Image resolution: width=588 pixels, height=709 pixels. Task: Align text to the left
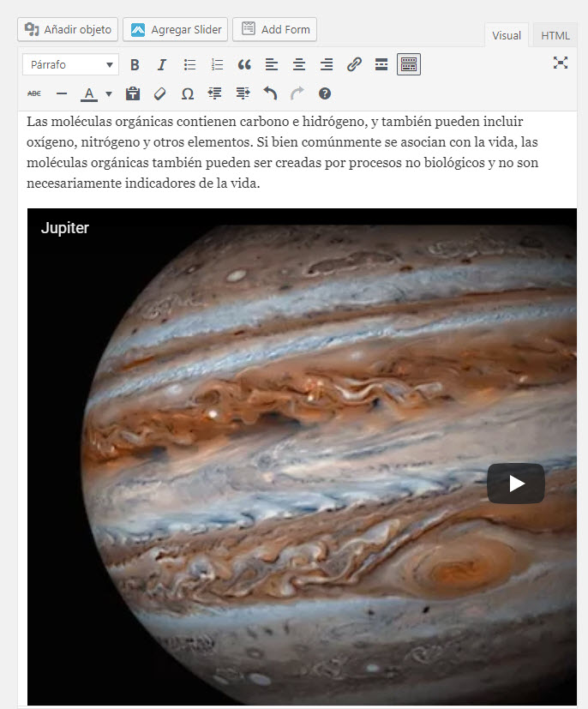pos(272,64)
